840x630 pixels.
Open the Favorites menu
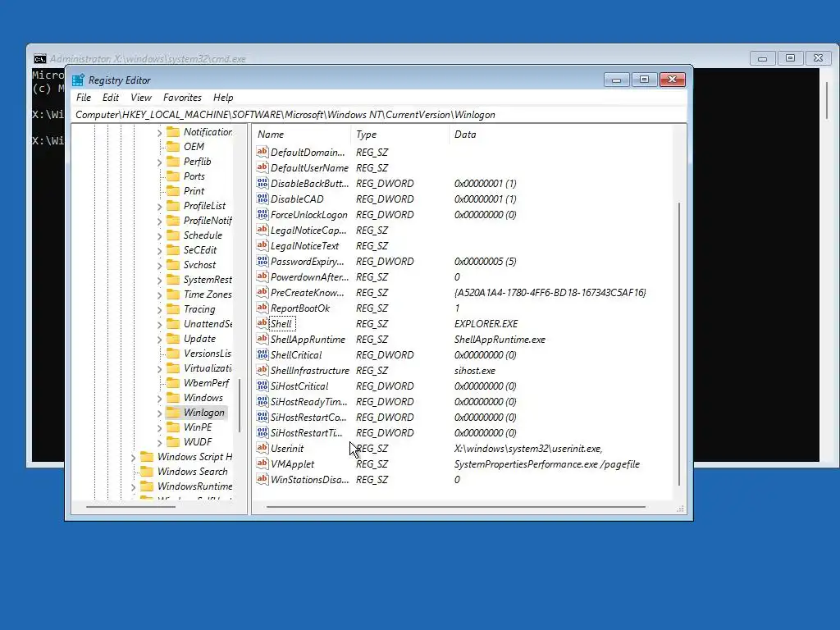coord(182,98)
